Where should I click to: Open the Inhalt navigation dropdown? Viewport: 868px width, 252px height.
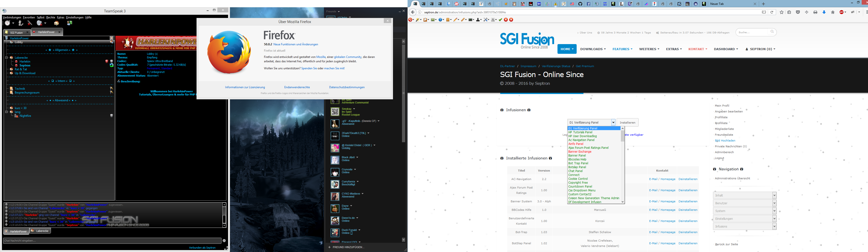[745, 195]
